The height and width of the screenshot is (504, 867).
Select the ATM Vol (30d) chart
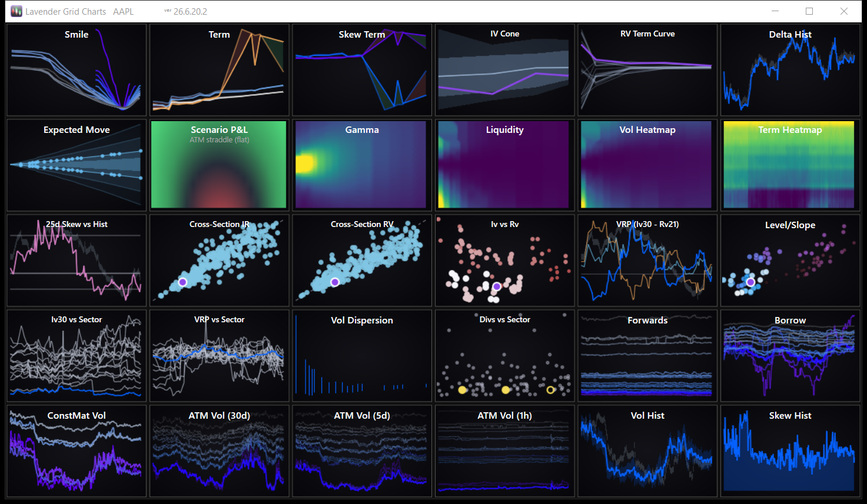[x=219, y=451]
